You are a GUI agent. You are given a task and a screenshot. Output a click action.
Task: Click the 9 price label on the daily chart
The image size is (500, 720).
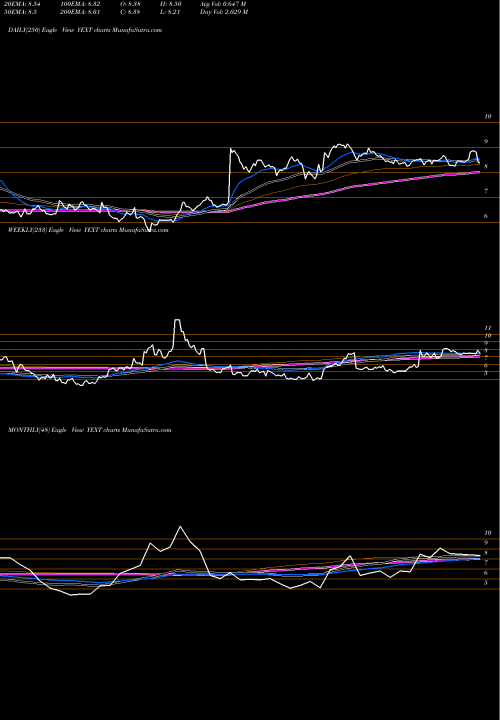(486, 142)
